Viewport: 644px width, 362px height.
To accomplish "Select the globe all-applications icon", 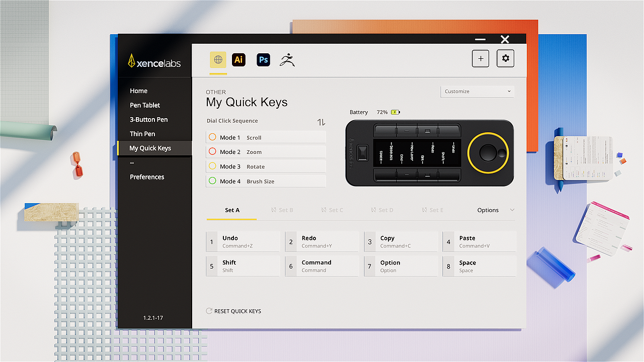I will click(x=218, y=60).
